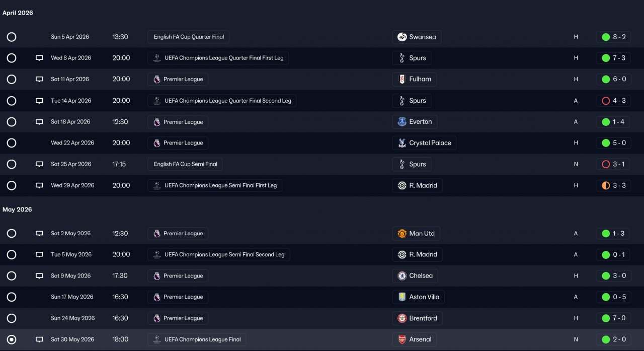Screen dimensions: 644x351
Task: Click the Aston Villa crest icon
Action: click(x=402, y=297)
